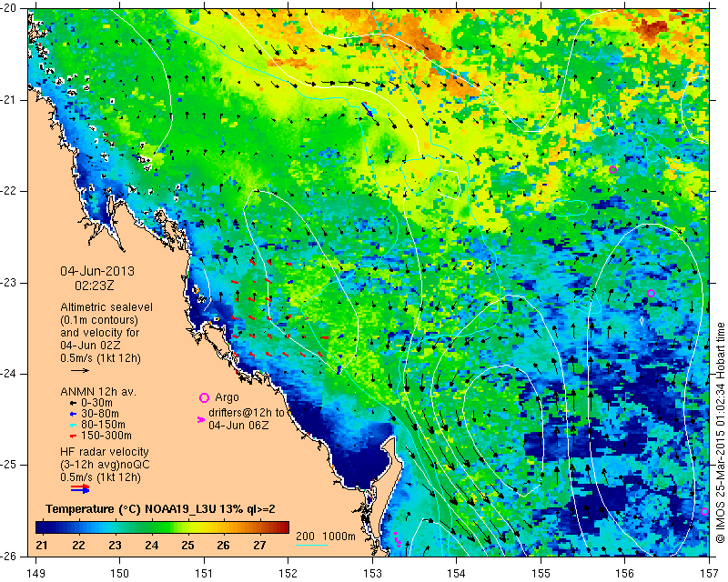
Task: Click the 04-Jun 06Z text
Action: [x=238, y=425]
